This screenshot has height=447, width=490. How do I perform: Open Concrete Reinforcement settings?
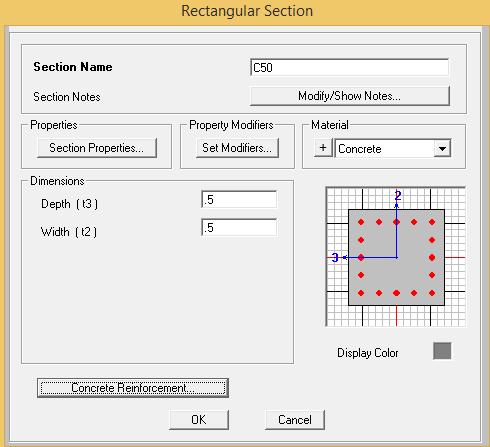click(x=133, y=388)
